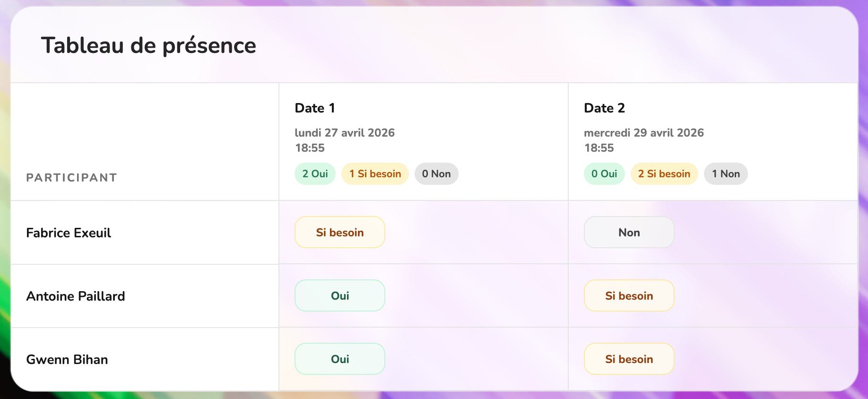This screenshot has height=399, width=868.
Task: Click the 1 Si besoin count badge
Action: click(375, 174)
